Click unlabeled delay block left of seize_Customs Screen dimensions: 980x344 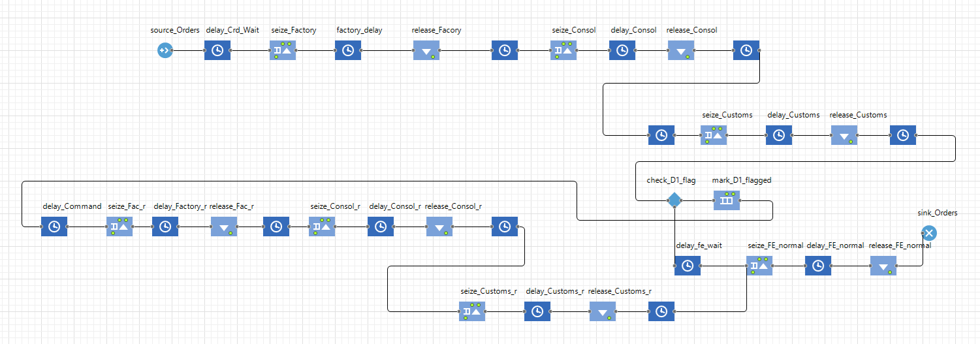pyautogui.click(x=661, y=135)
